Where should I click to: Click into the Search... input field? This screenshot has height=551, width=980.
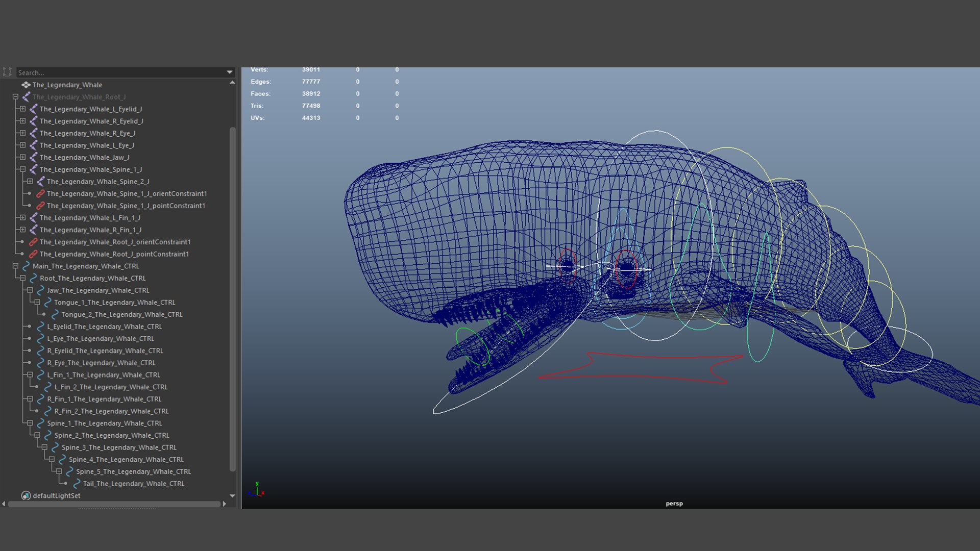click(120, 72)
